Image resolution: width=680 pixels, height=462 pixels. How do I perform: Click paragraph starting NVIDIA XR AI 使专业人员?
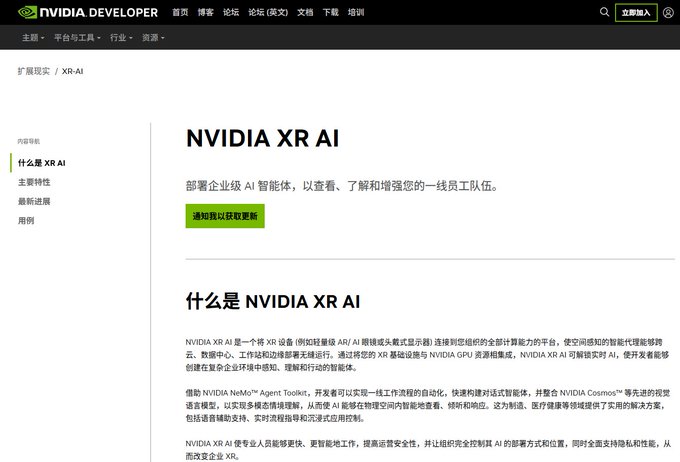pos(428,450)
